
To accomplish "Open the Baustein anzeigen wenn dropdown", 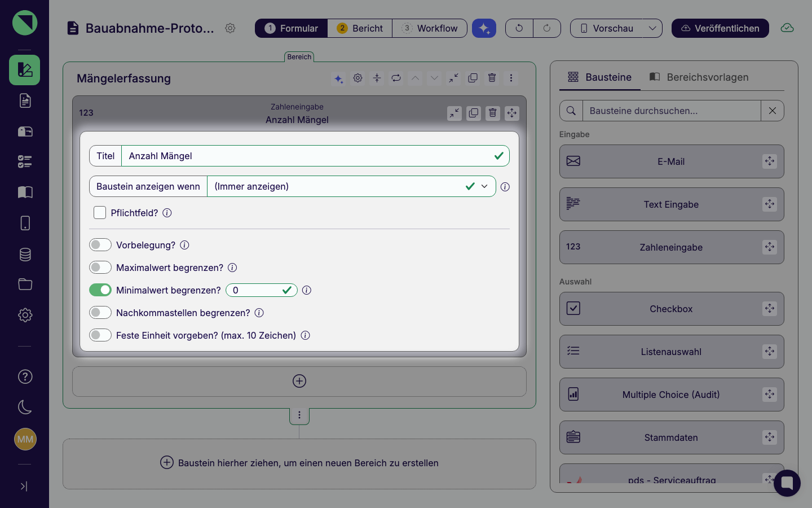I will tap(351, 186).
